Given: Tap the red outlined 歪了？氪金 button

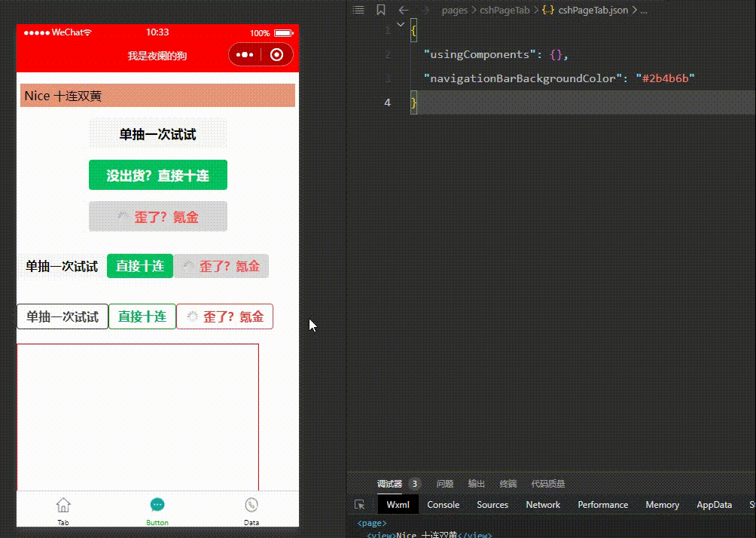Looking at the screenshot, I should point(224,316).
